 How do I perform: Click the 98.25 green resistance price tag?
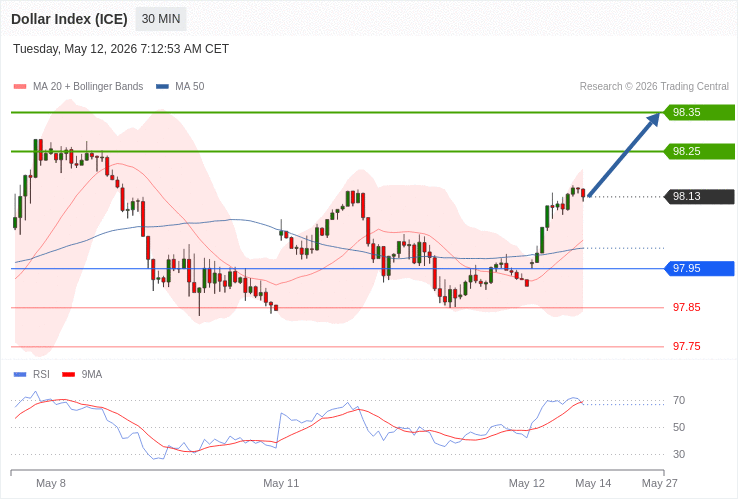click(x=699, y=152)
